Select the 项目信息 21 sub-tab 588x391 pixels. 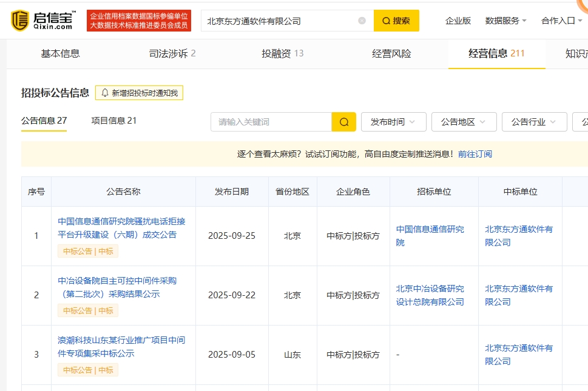(113, 121)
